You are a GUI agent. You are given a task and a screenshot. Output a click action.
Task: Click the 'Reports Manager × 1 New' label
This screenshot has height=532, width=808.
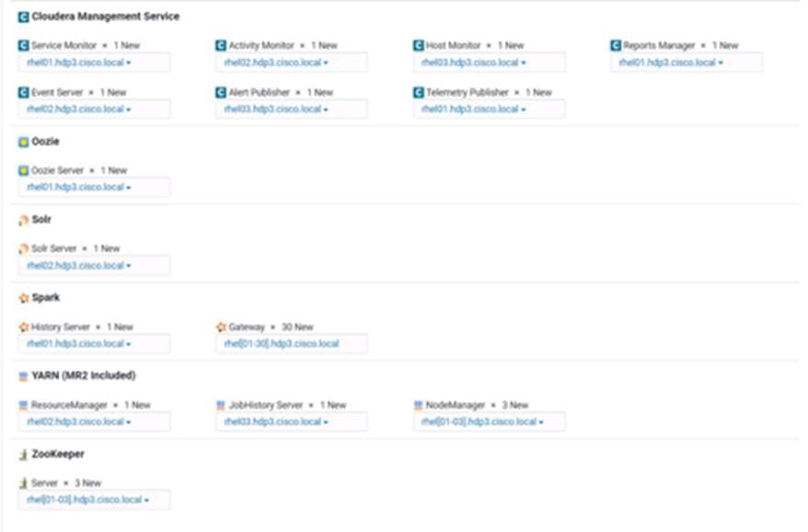click(x=681, y=45)
